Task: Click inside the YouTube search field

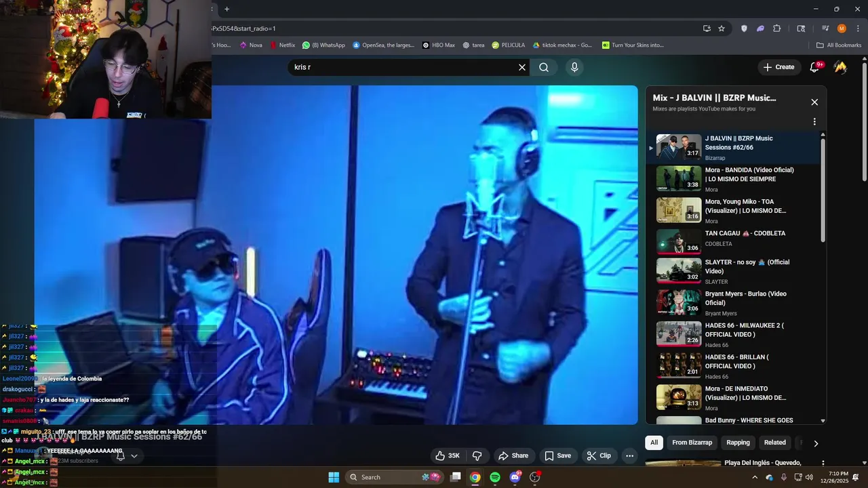Action: click(403, 67)
